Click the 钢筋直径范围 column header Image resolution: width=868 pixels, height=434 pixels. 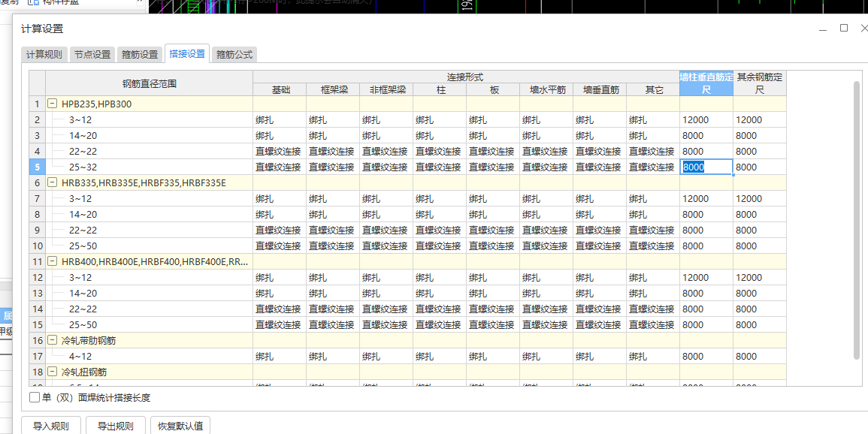tap(150, 83)
